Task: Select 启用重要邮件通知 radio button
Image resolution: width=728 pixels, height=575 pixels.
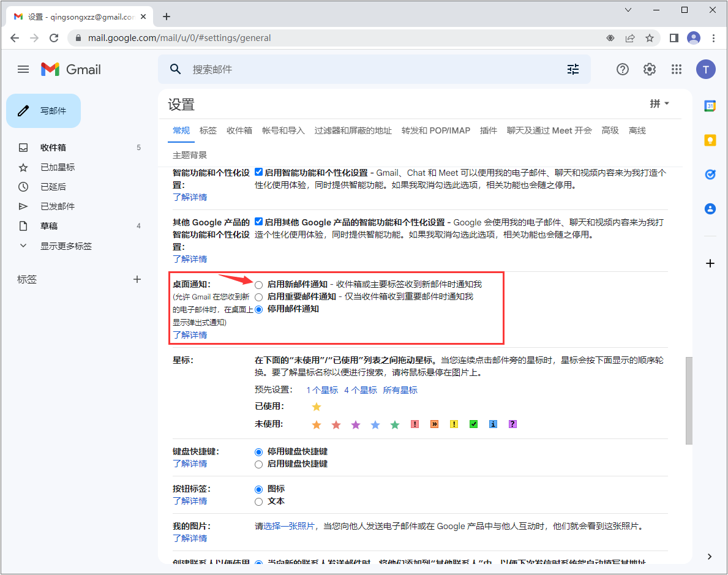Action: coord(258,297)
